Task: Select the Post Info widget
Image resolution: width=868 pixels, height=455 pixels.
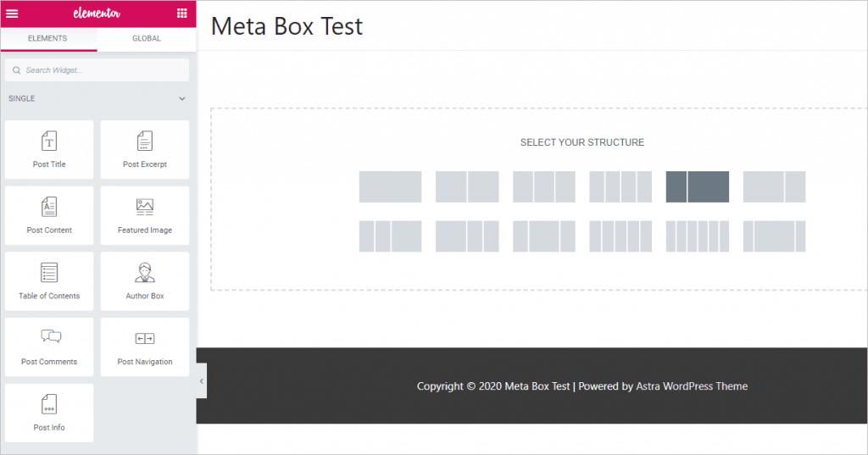Action: (x=49, y=413)
